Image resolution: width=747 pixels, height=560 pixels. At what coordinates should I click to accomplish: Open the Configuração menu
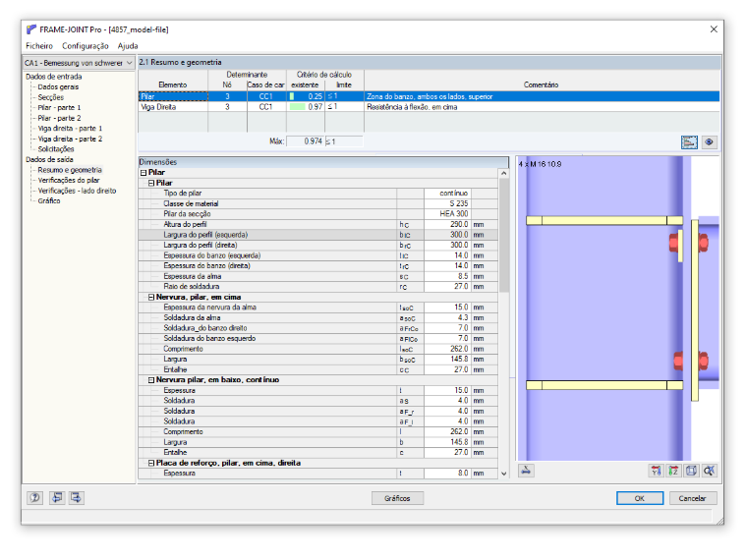point(86,46)
